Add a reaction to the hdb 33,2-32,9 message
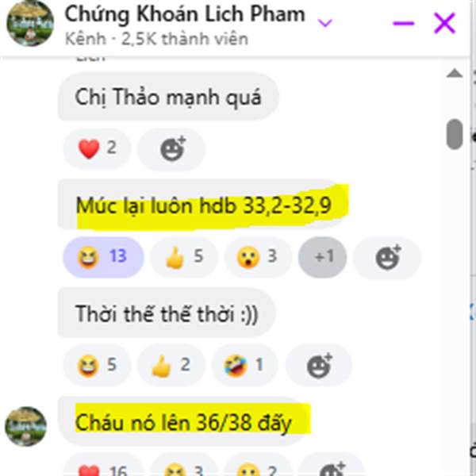 [x=387, y=257]
